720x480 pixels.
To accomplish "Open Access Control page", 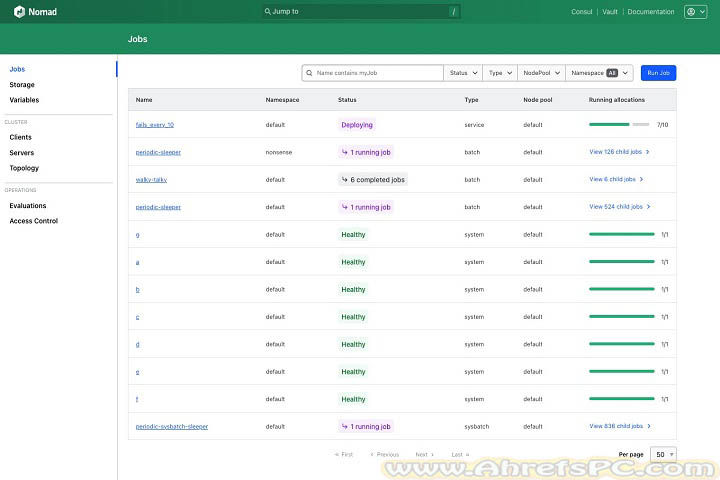I will point(34,221).
